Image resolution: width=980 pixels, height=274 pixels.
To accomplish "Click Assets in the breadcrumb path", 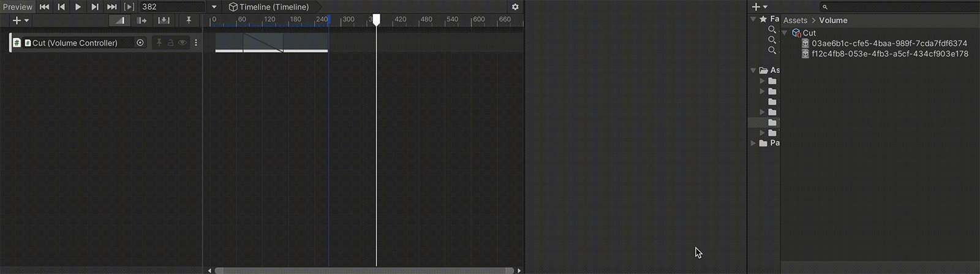I will pyautogui.click(x=795, y=20).
